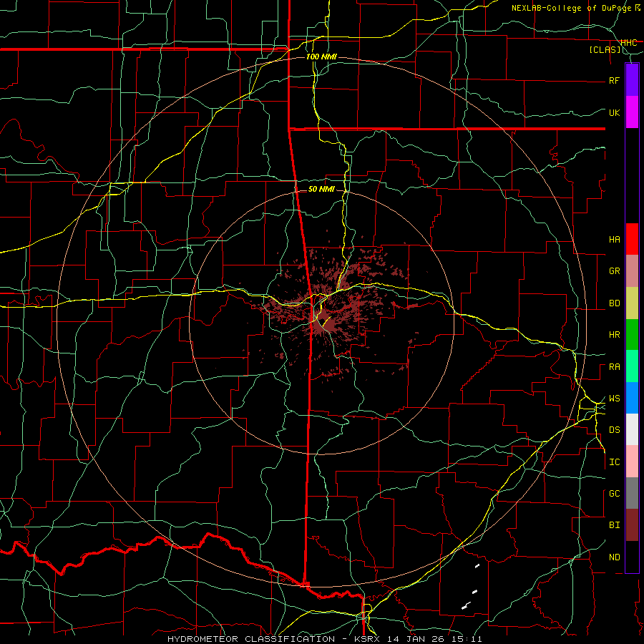The image size is (644, 644).
Task: Click the ND legend label
Action: [615, 557]
